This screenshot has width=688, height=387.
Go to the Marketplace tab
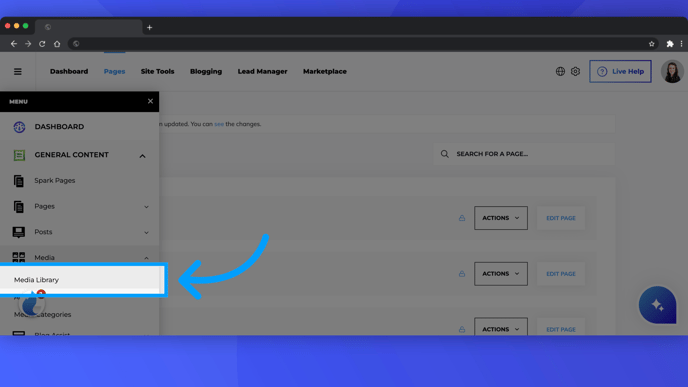[x=325, y=72]
